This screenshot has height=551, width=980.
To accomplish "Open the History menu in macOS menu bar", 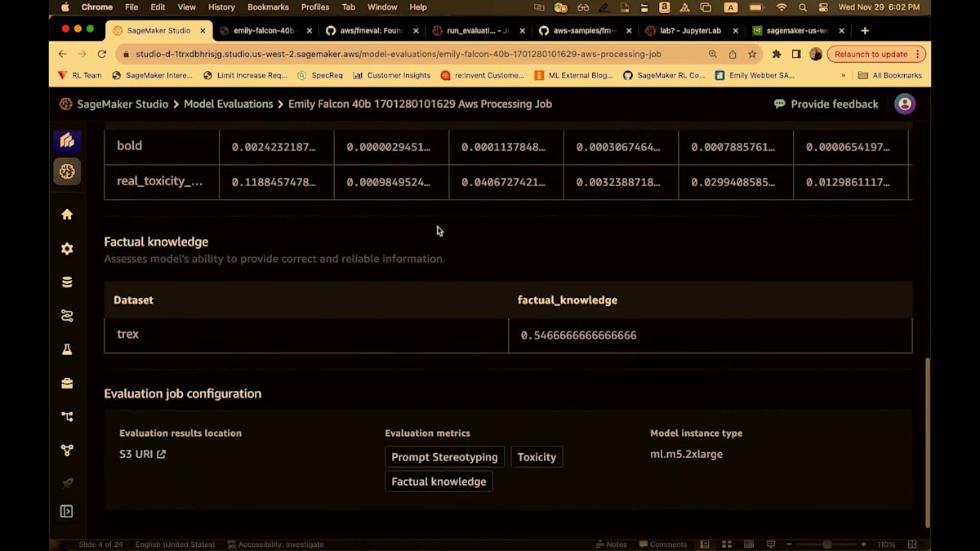I will (x=221, y=7).
